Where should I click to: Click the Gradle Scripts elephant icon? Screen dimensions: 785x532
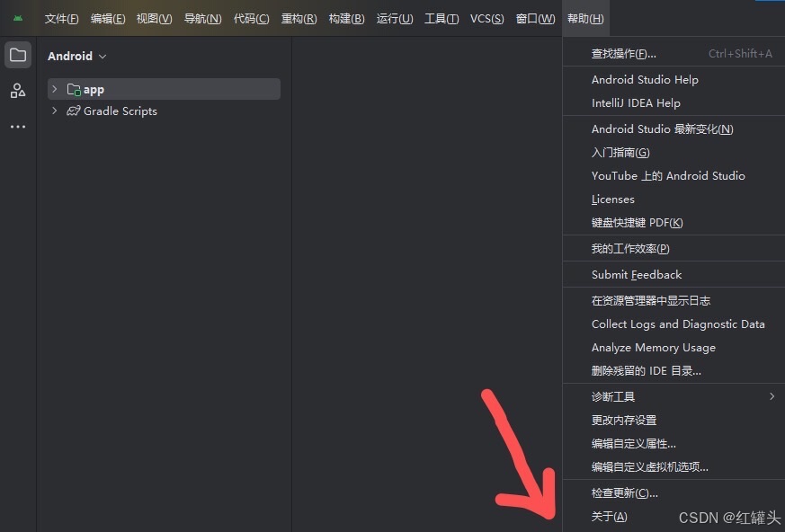click(74, 111)
